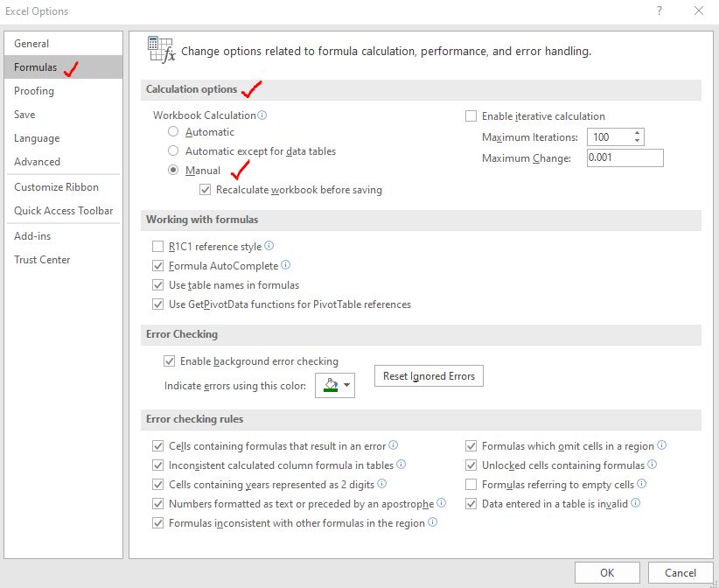
Task: Enable iterative calculation checkbox
Action: [471, 116]
